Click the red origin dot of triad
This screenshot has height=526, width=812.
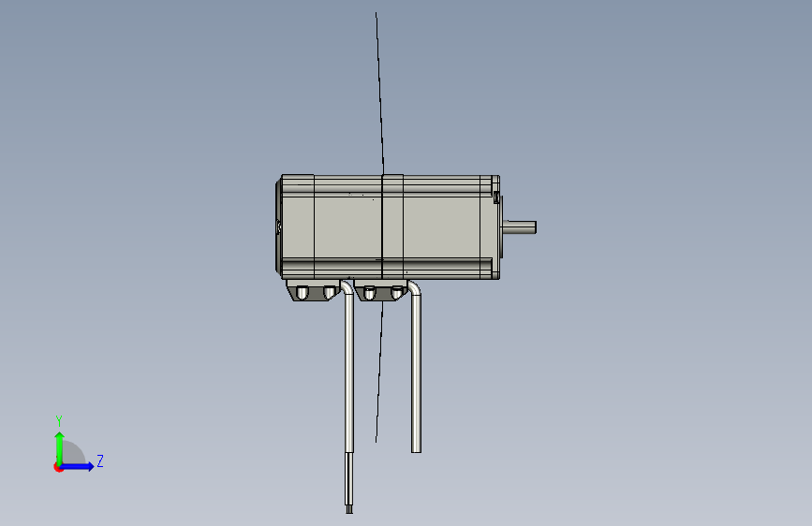[57, 467]
